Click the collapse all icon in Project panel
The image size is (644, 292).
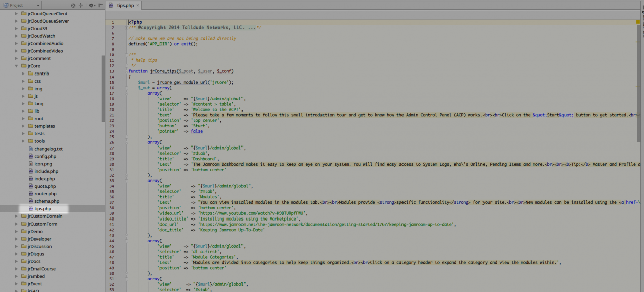[81, 5]
